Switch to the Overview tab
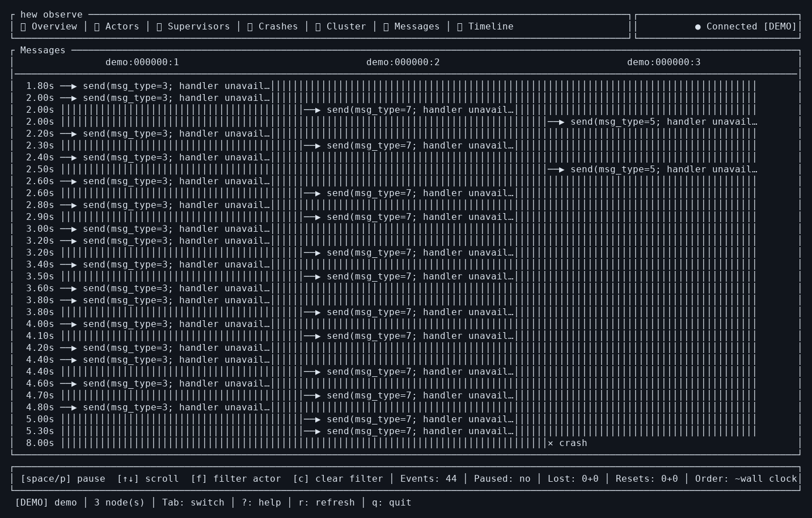Screen dimensions: 812x518 [x=49, y=27]
